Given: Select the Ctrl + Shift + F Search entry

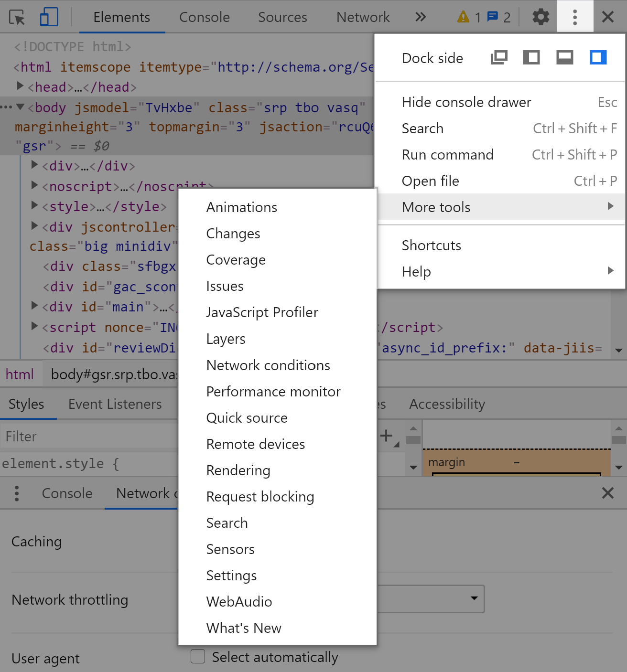Looking at the screenshot, I should 500,128.
